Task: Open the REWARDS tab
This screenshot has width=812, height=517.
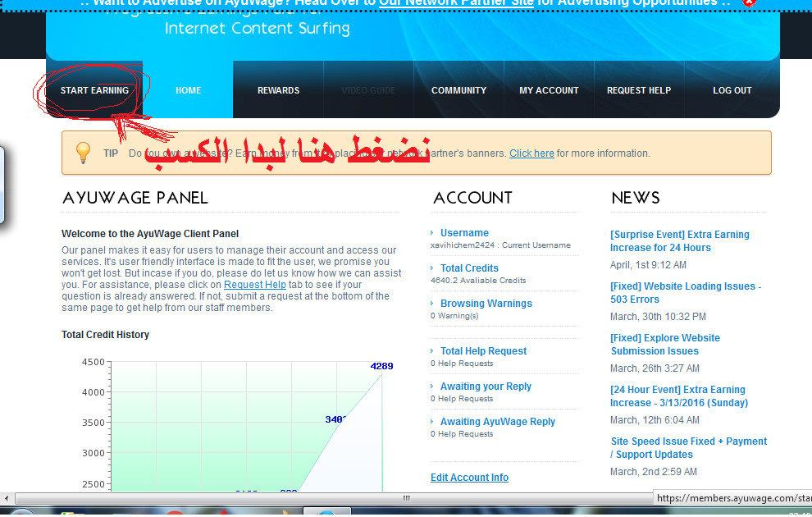Action: pyautogui.click(x=278, y=90)
